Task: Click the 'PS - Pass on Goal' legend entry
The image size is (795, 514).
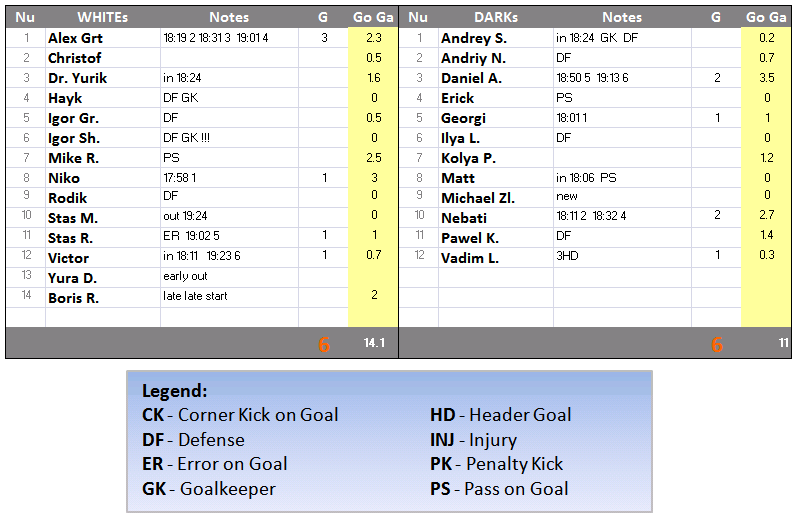Action: coord(499,489)
